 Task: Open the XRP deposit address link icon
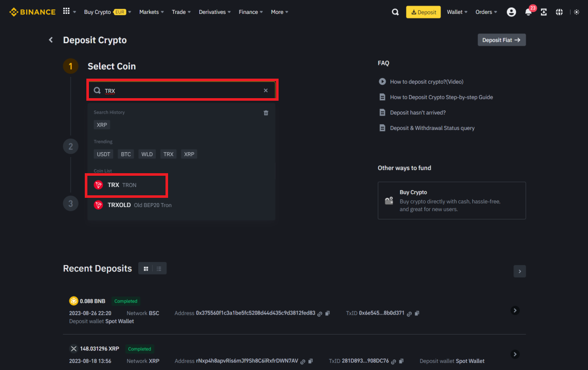[303, 362]
